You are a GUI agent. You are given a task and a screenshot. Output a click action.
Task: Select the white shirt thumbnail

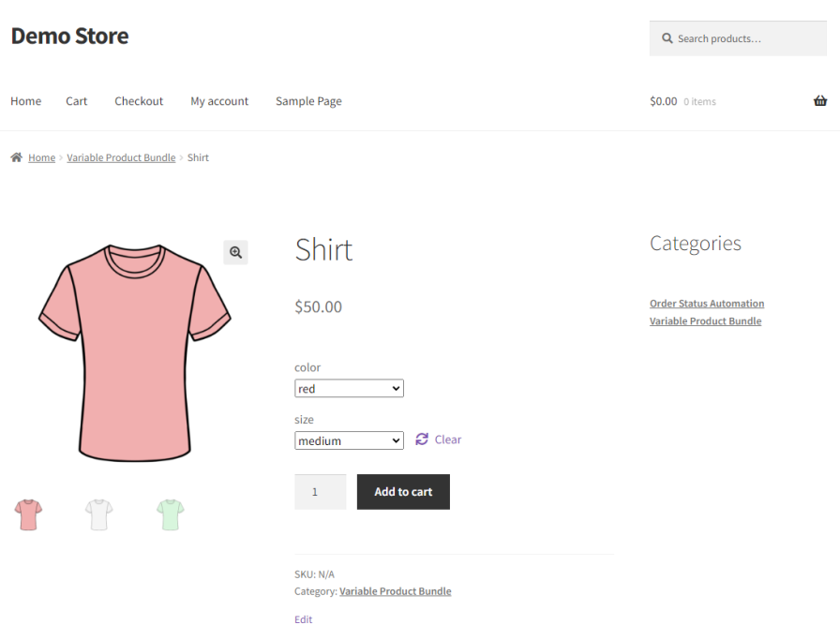coord(99,514)
